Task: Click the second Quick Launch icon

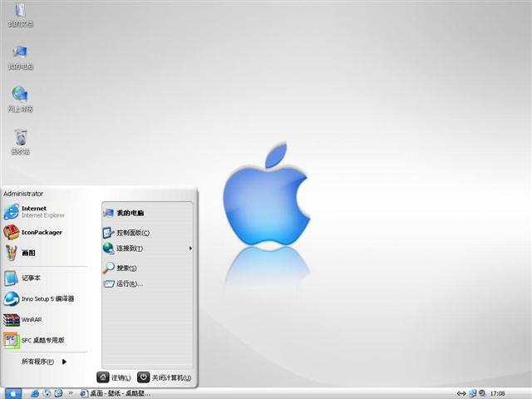Action: coord(47,393)
